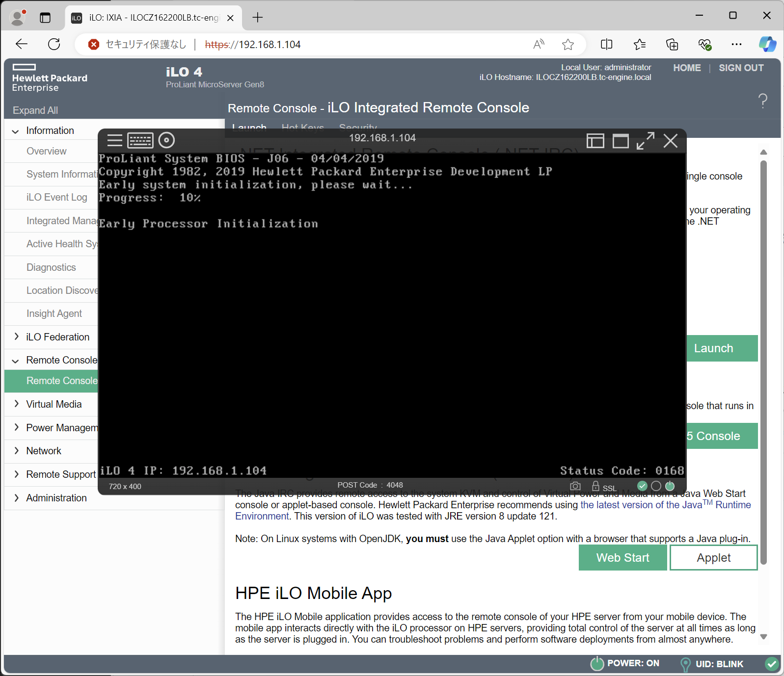Screen dimensions: 784x676
Task: Close the iLO browser tab
Action: (230, 18)
